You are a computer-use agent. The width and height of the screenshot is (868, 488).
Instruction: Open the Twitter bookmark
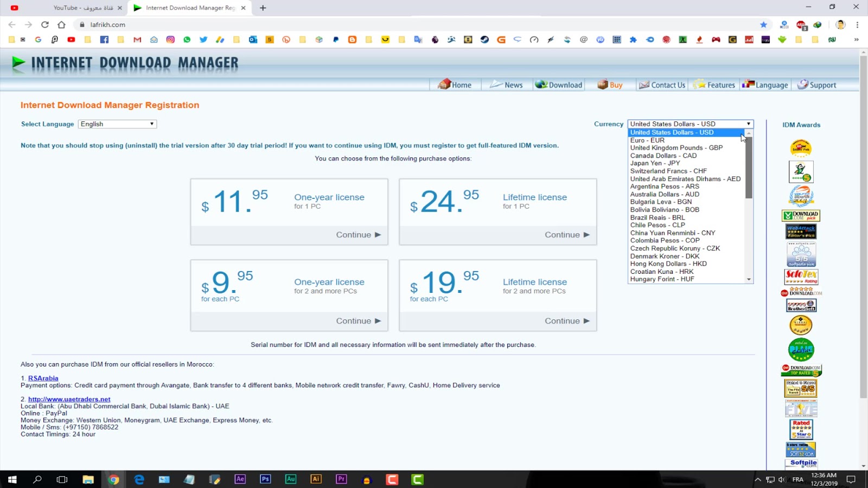203,40
